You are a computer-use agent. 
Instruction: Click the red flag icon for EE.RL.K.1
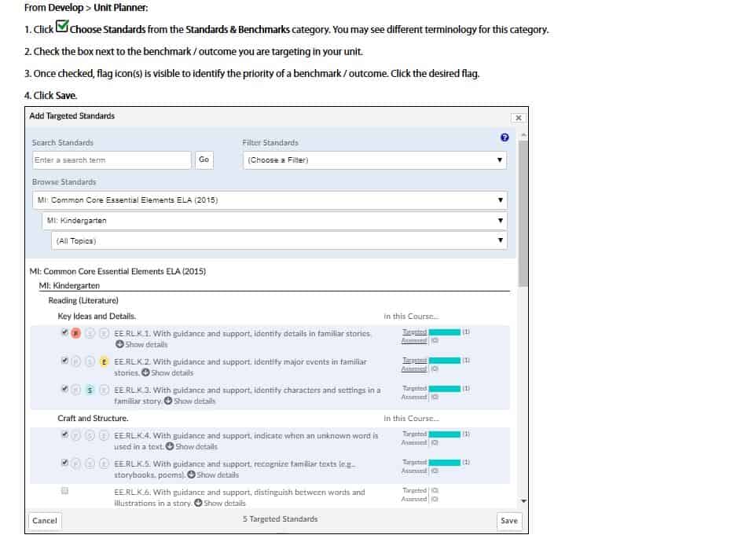pos(76,334)
